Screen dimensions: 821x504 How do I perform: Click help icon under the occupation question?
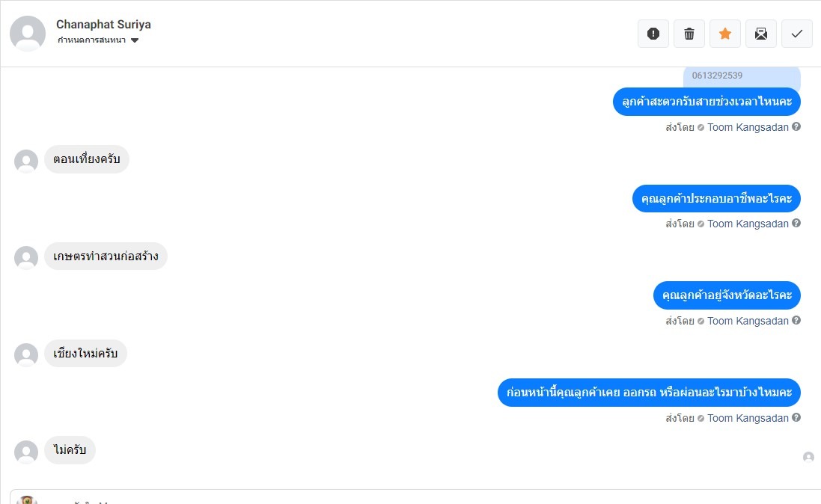796,224
